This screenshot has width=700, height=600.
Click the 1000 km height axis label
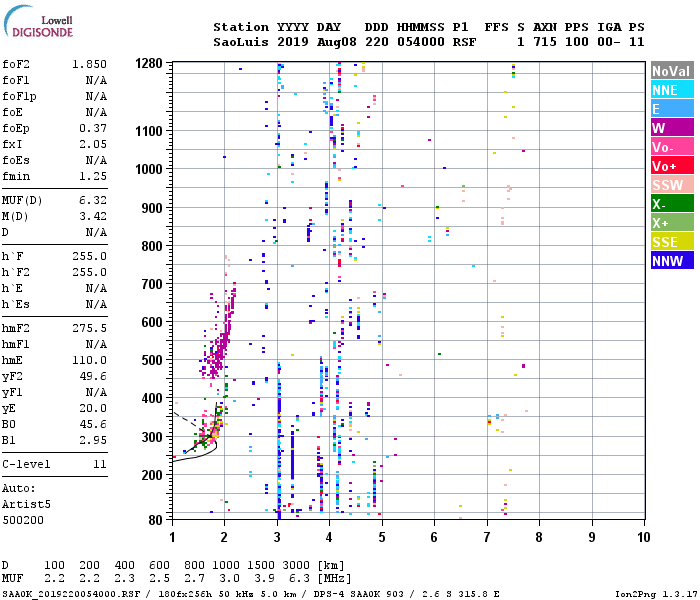click(x=149, y=169)
